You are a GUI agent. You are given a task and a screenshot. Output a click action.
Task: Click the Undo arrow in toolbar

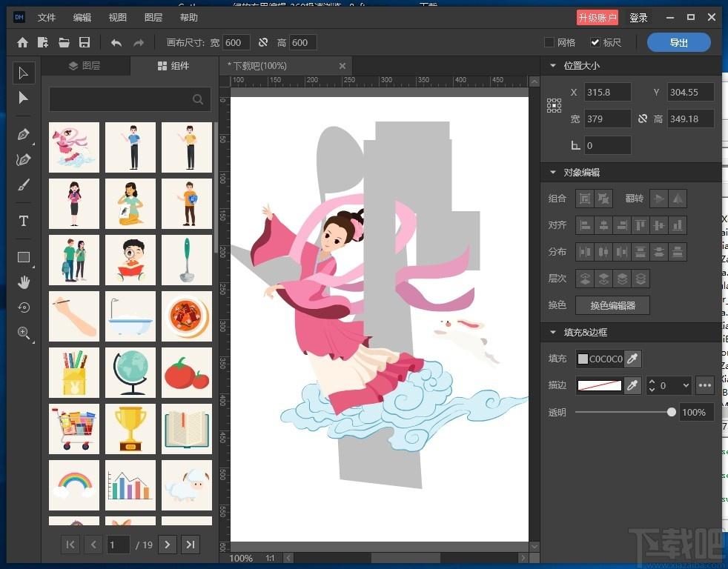click(116, 43)
